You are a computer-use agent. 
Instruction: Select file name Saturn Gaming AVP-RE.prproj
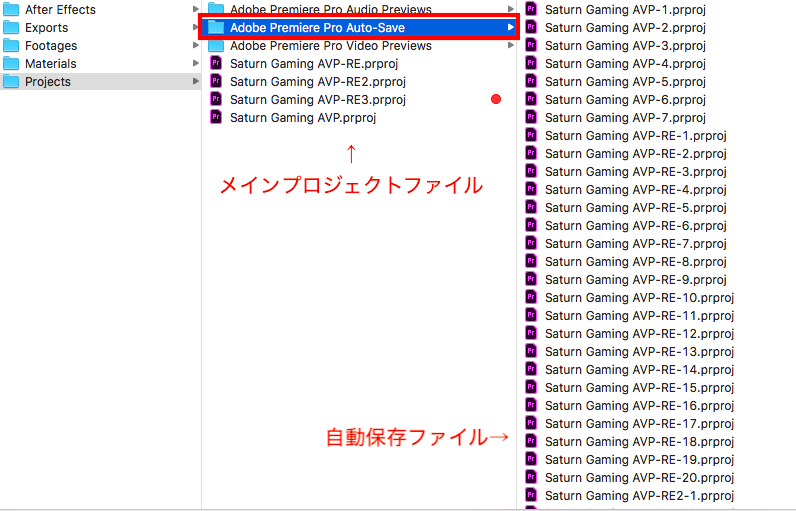coord(314,64)
